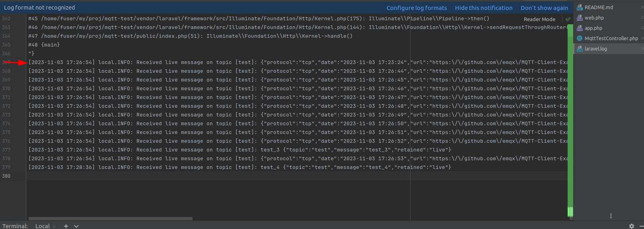Click the web.php PHP file icon
The height and width of the screenshot is (229, 644).
tap(580, 18)
